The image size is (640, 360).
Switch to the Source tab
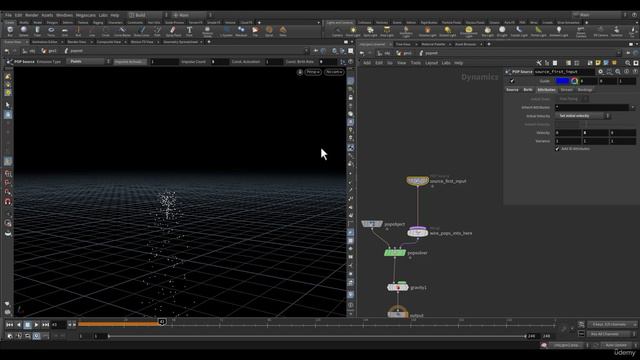(x=512, y=89)
